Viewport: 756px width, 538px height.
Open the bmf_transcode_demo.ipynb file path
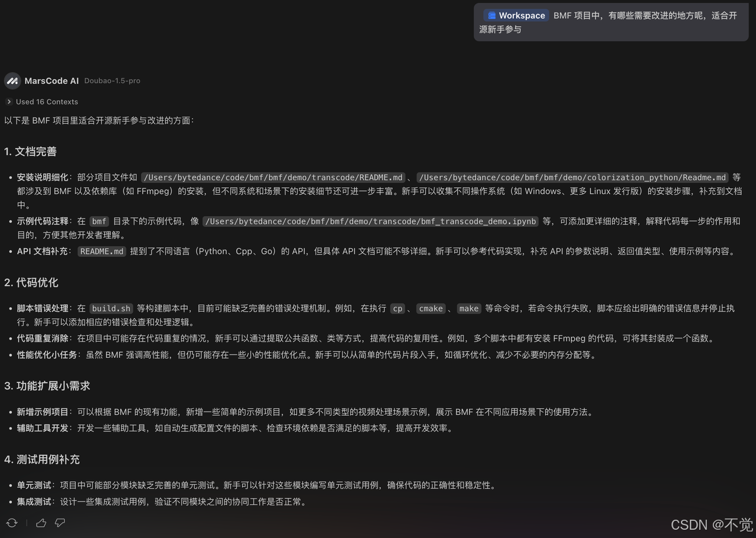(x=371, y=221)
